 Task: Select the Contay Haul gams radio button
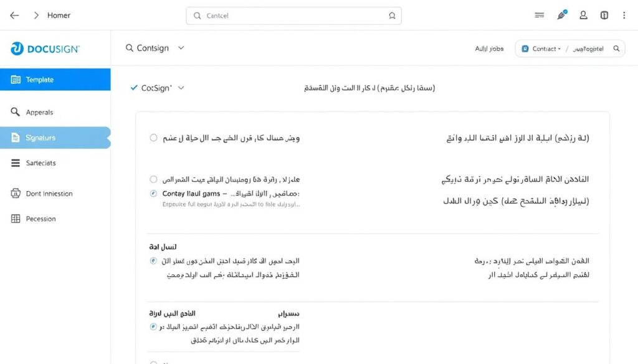point(153,194)
